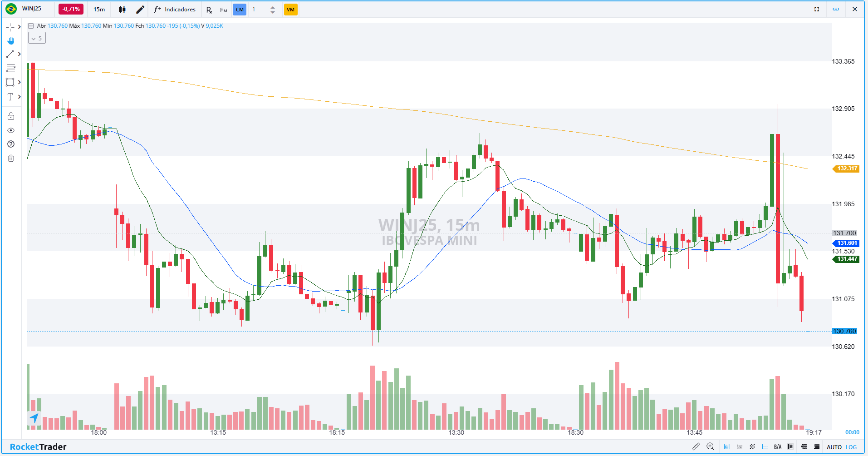Click the pencil drawing style icon
The height and width of the screenshot is (456, 868).
tap(140, 10)
